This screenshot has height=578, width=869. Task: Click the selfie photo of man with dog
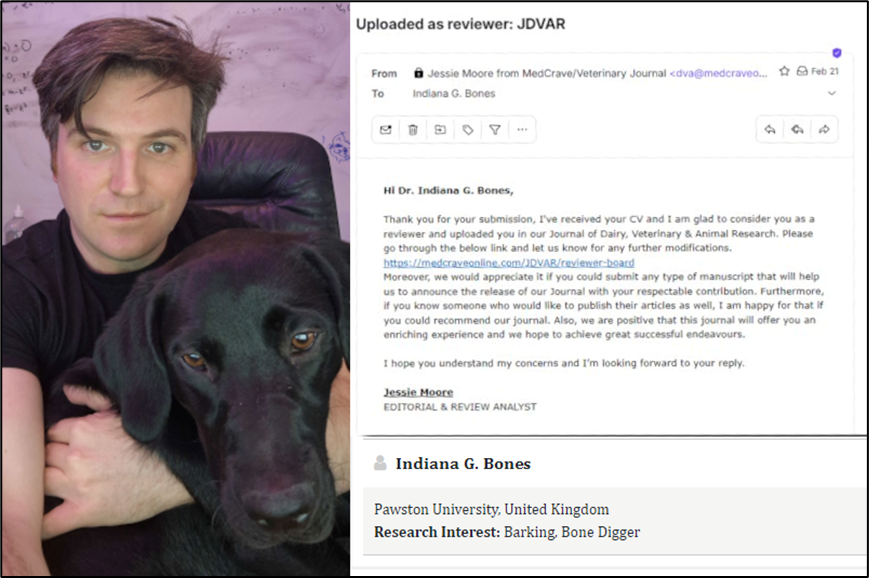coord(175,289)
